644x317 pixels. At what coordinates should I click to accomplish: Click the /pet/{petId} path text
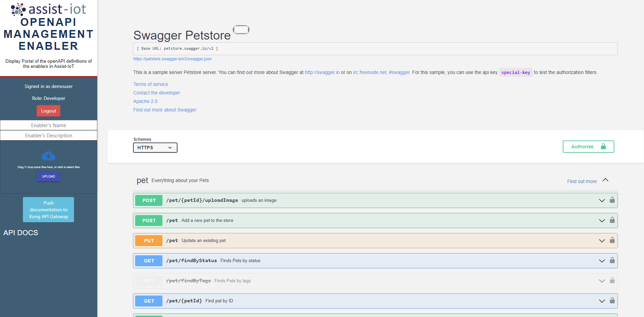tap(184, 301)
